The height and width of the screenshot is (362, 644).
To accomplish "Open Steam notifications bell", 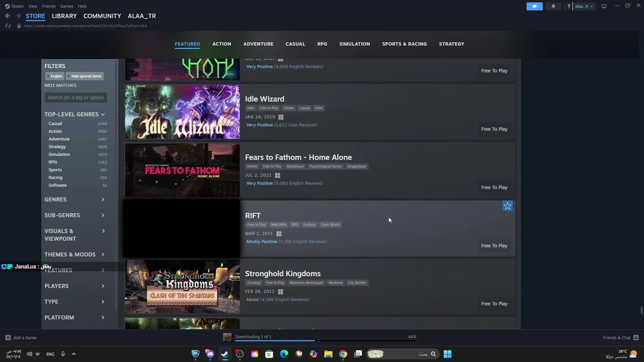I will coord(553,6).
